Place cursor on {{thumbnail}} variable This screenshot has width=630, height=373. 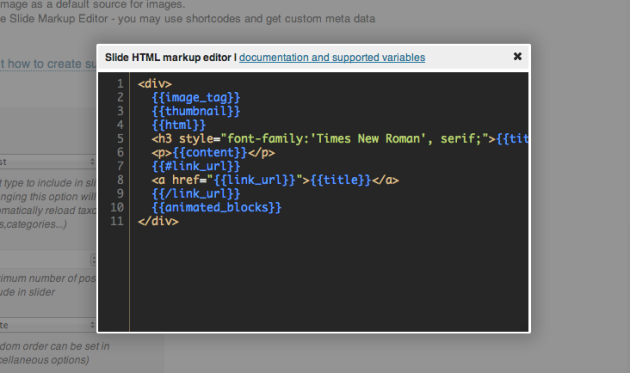tap(196, 111)
